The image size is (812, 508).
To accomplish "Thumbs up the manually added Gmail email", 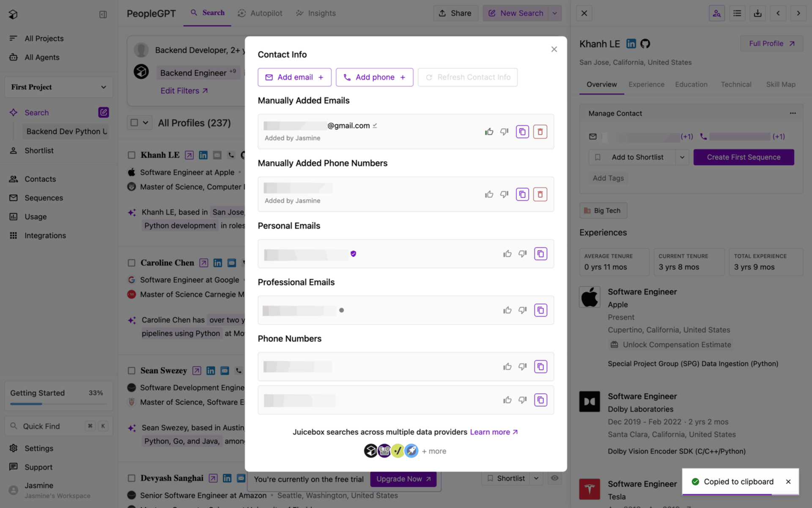I will pyautogui.click(x=489, y=132).
